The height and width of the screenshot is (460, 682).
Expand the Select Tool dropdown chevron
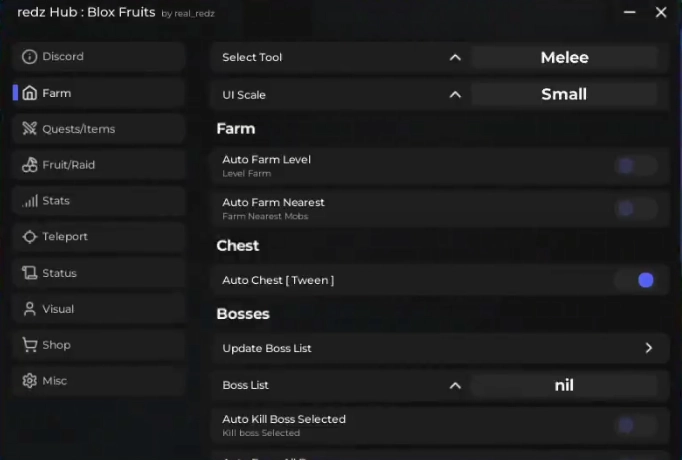(455, 57)
